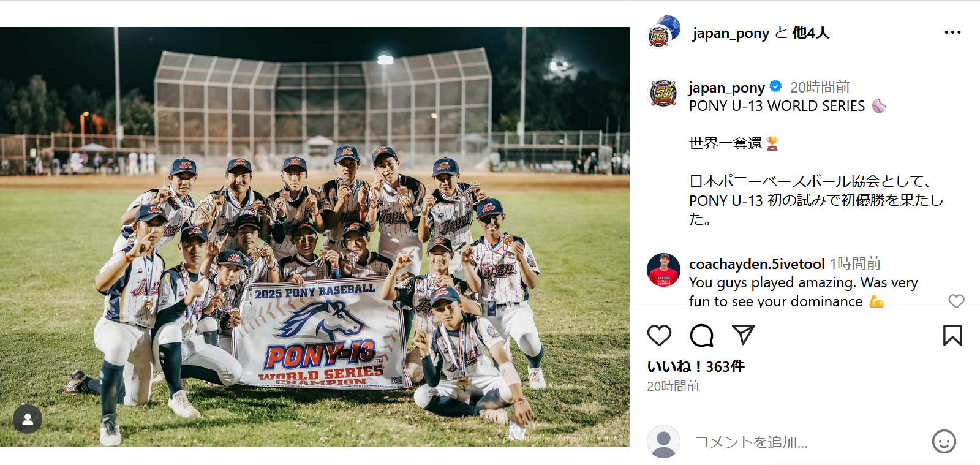Click japan_pony avatar beside the caption

tap(663, 93)
